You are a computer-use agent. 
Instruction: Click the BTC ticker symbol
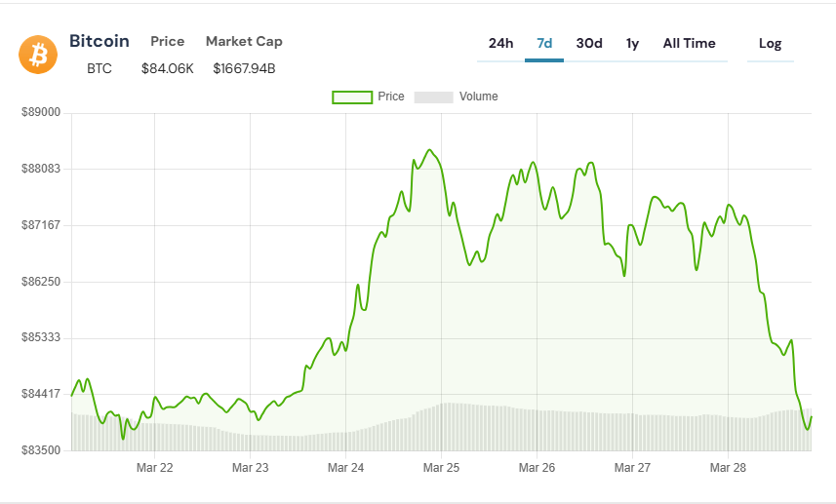pos(100,68)
